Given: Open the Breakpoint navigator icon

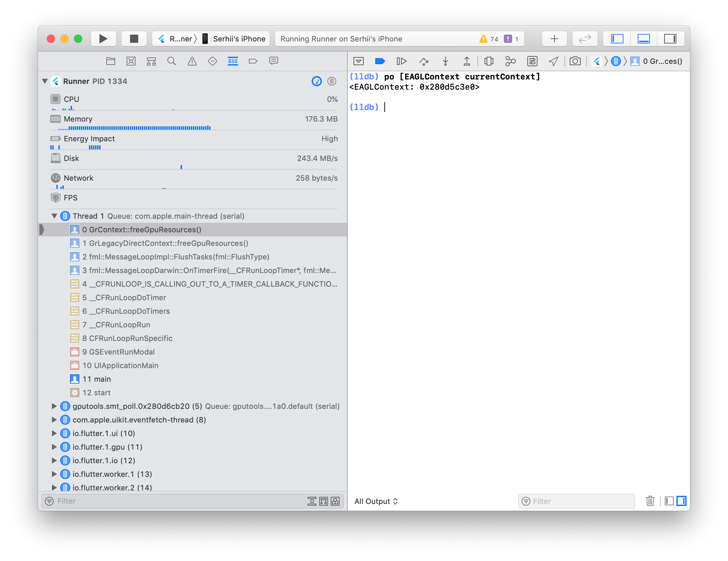Looking at the screenshot, I should (x=253, y=61).
